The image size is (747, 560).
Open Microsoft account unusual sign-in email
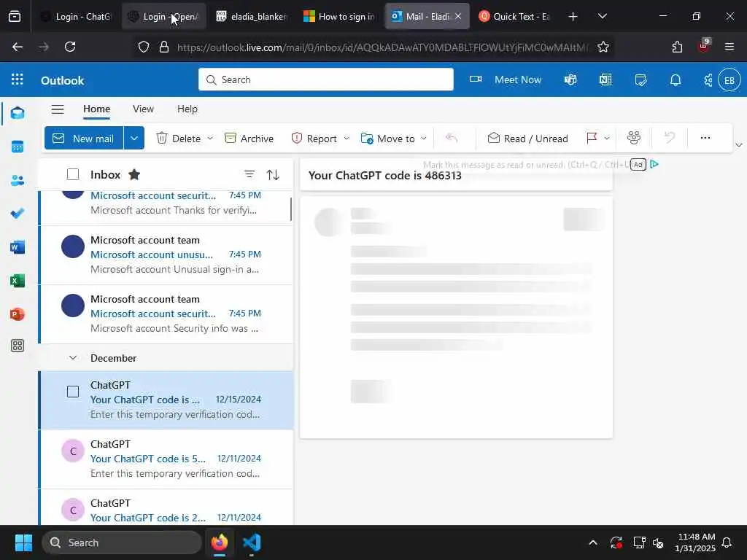coord(166,254)
